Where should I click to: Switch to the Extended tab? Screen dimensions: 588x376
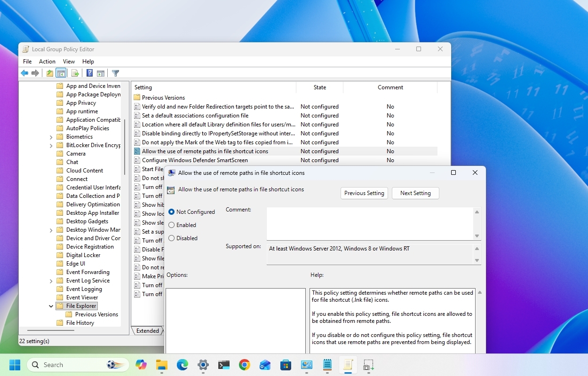pyautogui.click(x=148, y=331)
